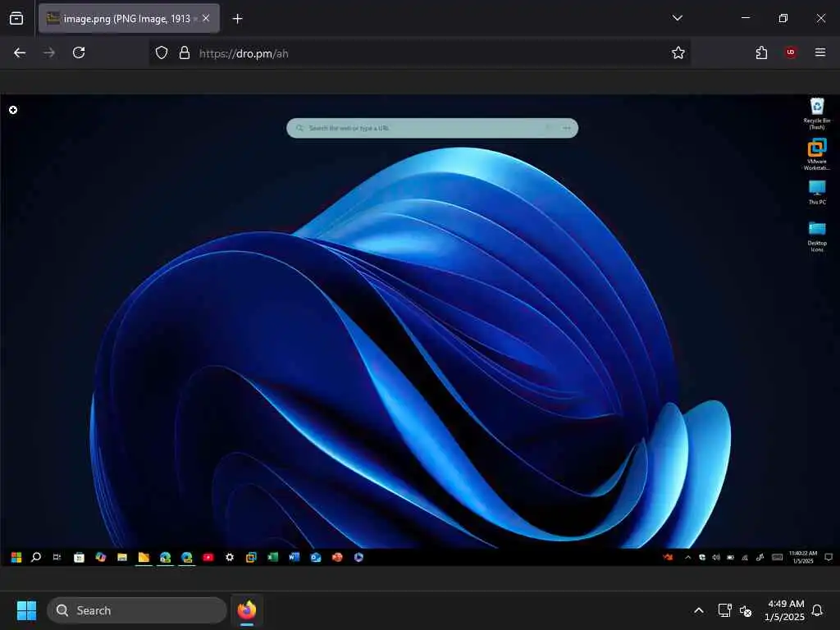Viewport: 840px width, 630px height.
Task: Click the pictured 11:40:22 AM clock
Action: [x=803, y=557]
